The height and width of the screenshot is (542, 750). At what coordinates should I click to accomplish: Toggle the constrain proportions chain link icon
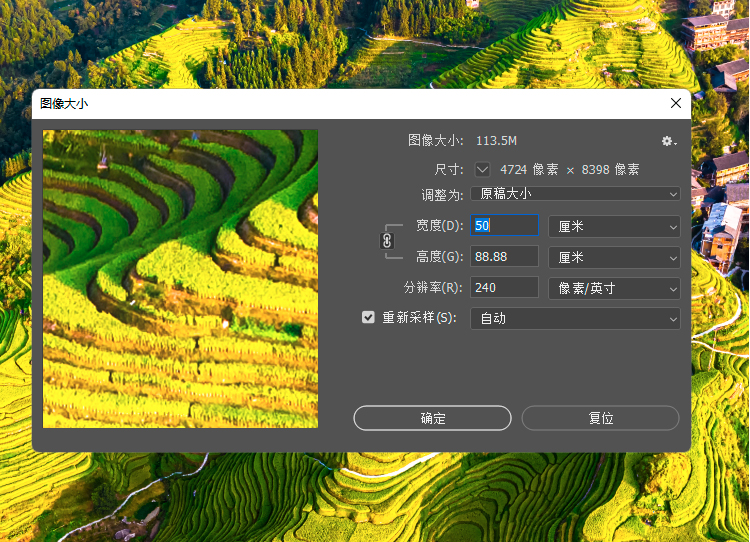387,241
